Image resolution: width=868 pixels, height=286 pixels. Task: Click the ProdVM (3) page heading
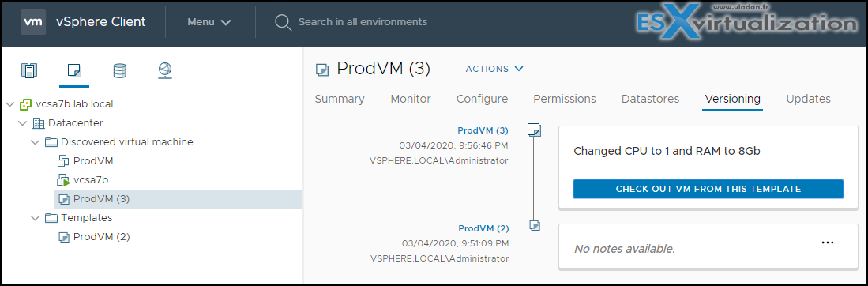(383, 69)
